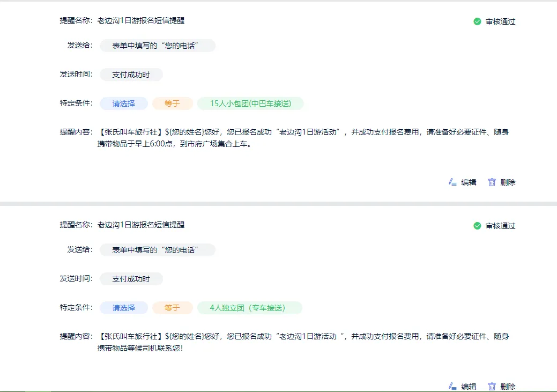Click the 老边沟1日游报名短信提醒 title in the bottom reminder
The height and width of the screenshot is (392, 557).
(141, 225)
